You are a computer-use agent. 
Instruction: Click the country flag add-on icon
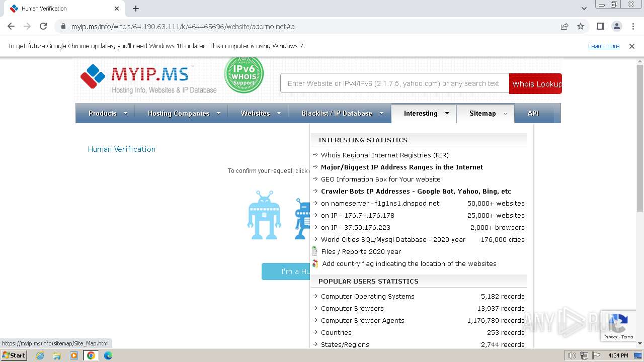point(315,263)
